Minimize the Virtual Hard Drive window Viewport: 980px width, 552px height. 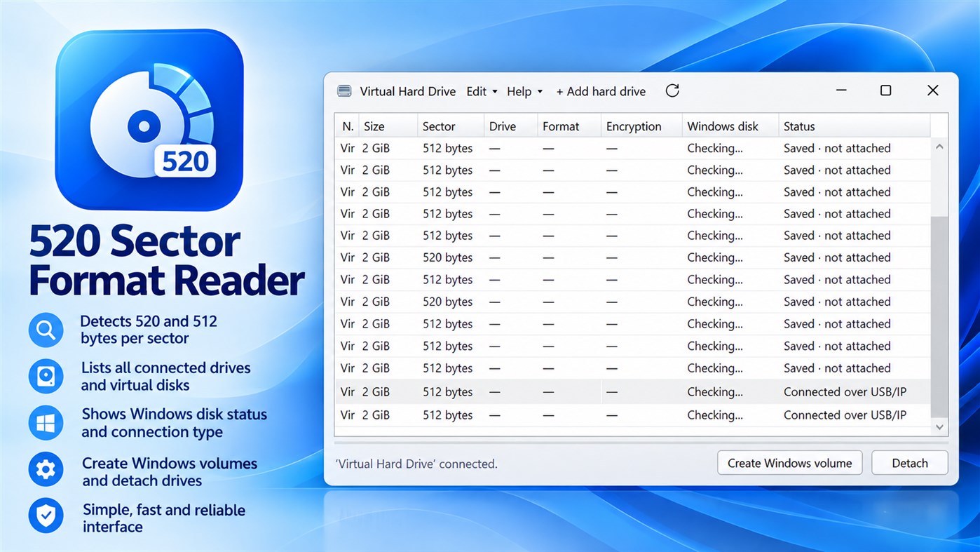[x=842, y=90]
